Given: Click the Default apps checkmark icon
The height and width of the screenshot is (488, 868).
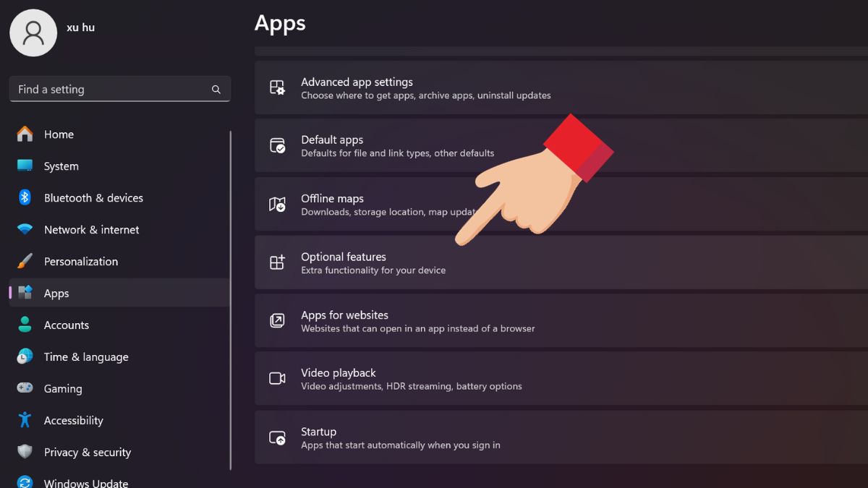Looking at the screenshot, I should pyautogui.click(x=277, y=145).
